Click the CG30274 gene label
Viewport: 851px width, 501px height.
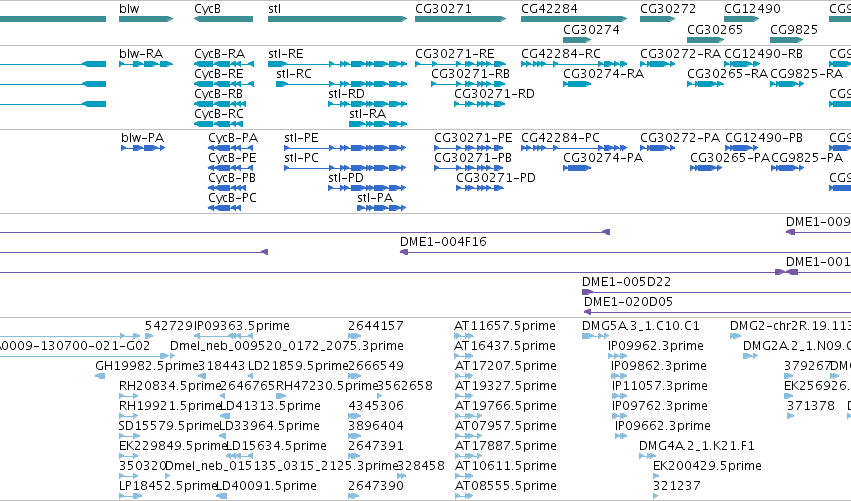pos(591,30)
